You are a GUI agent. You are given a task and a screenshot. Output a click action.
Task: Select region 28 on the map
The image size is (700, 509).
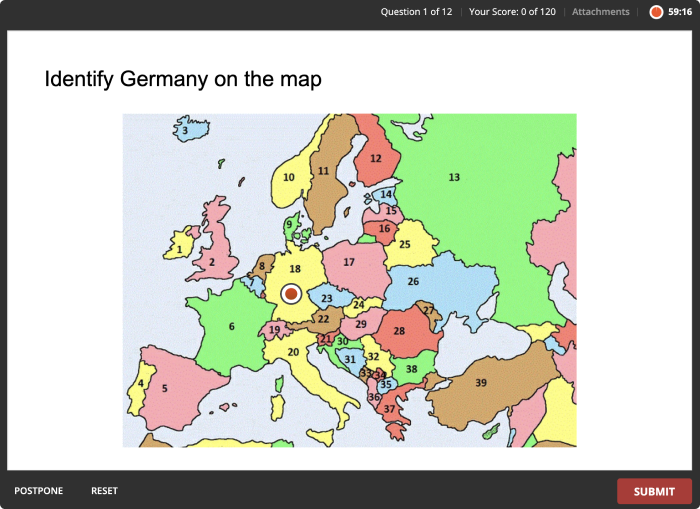(x=399, y=331)
